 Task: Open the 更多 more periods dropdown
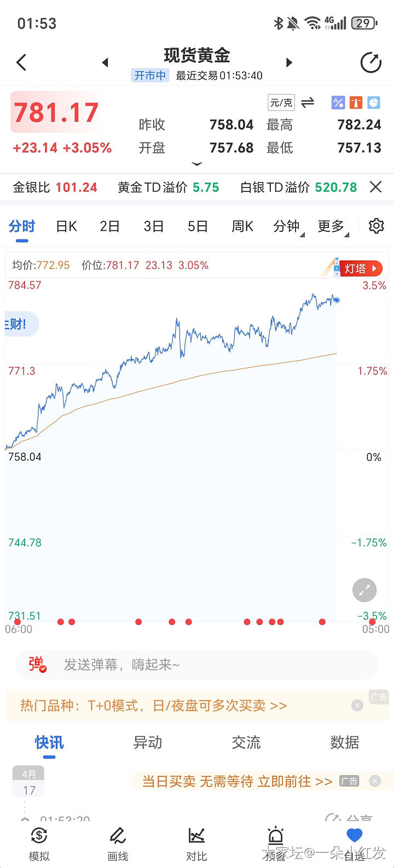pos(333,226)
